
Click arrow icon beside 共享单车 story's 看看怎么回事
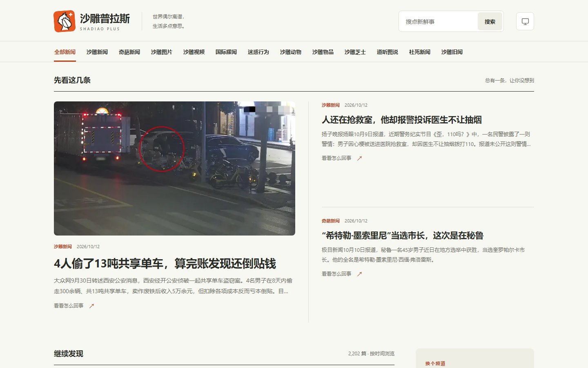click(x=91, y=306)
